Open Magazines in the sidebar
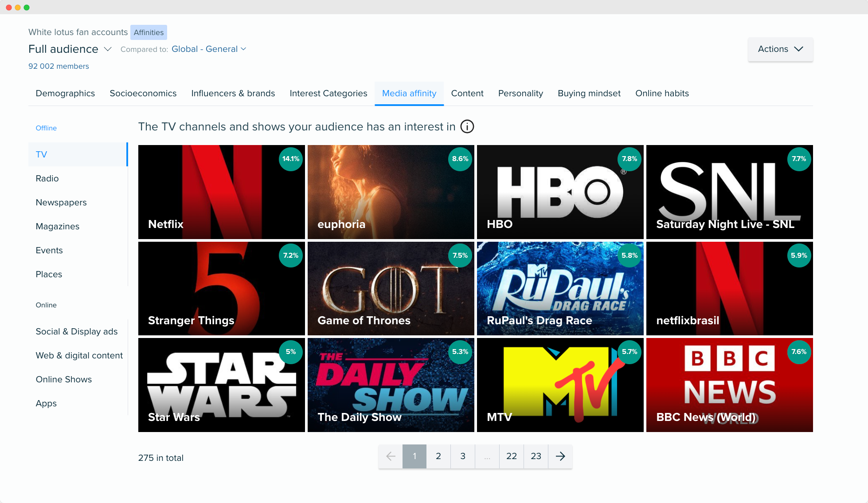The width and height of the screenshot is (868, 503). pyautogui.click(x=78, y=226)
